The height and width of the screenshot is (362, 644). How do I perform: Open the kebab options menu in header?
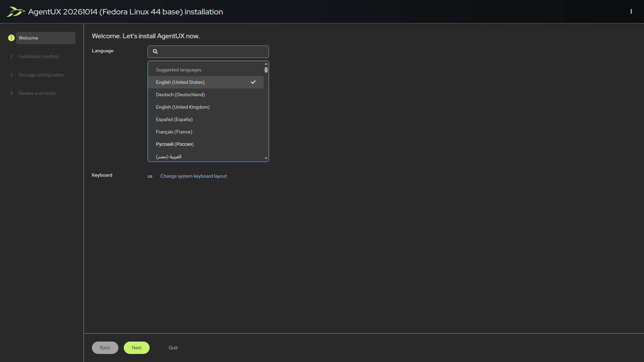tap(631, 11)
